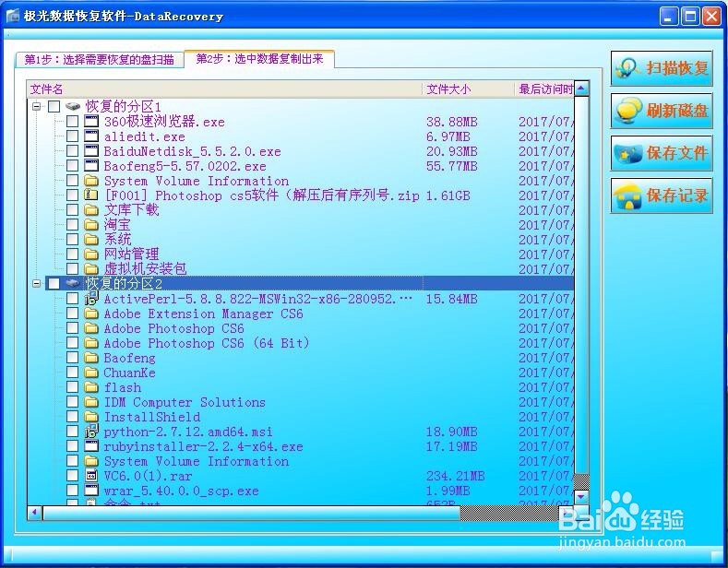Click the drive icon of 恢复的分区1
Image resolution: width=728 pixels, height=568 pixels.
(x=73, y=106)
